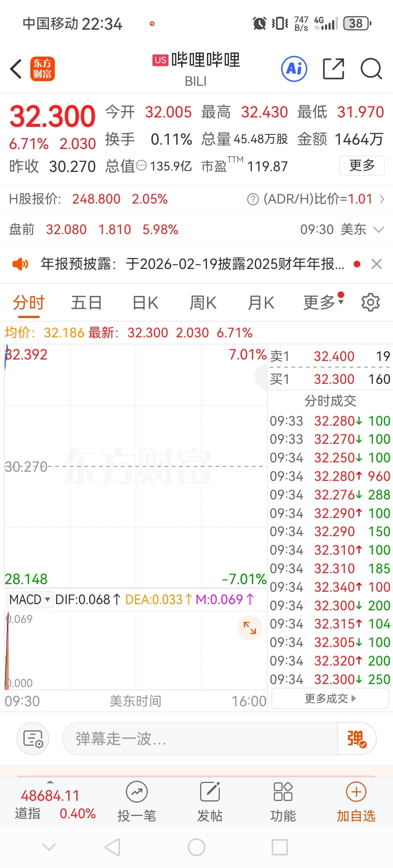Tap Android home circle button
Viewport: 393px width, 868px height.
click(196, 847)
